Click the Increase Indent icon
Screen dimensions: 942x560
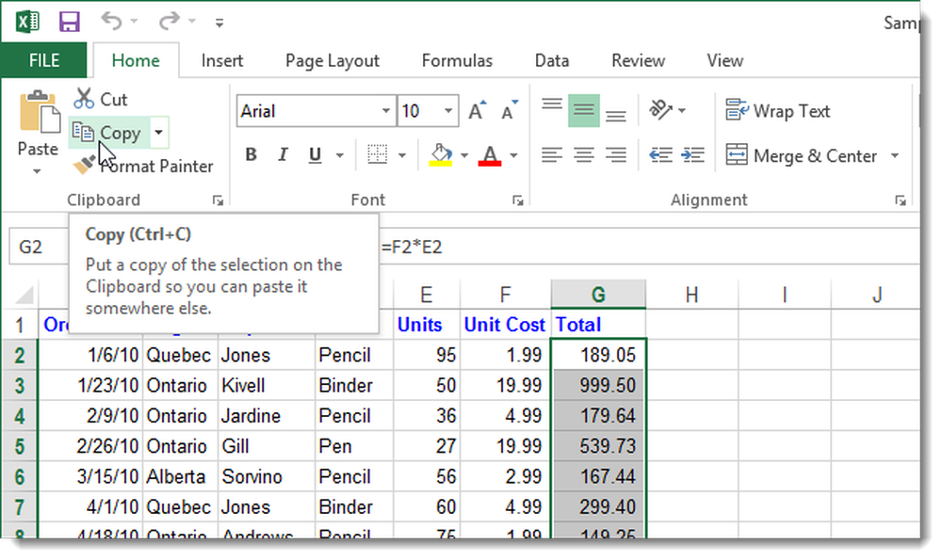pyautogui.click(x=692, y=155)
